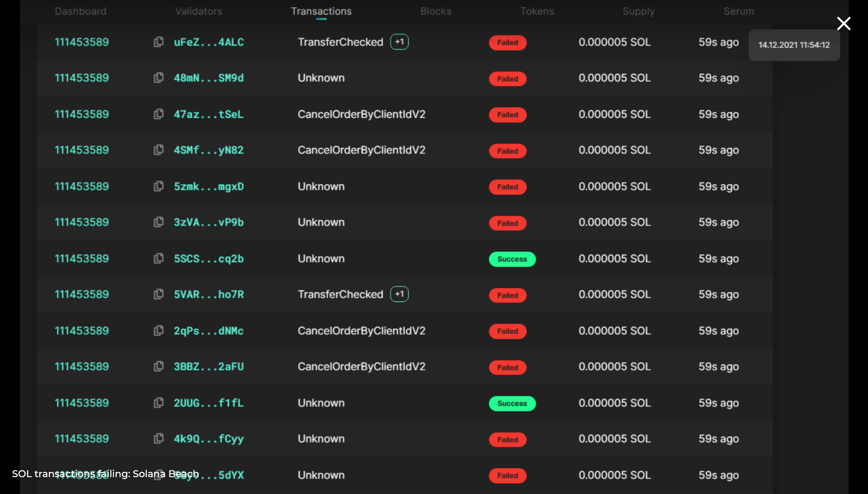Open transaction link 3BBZ...2aFU
Image resolution: width=868 pixels, height=494 pixels.
[x=209, y=366]
